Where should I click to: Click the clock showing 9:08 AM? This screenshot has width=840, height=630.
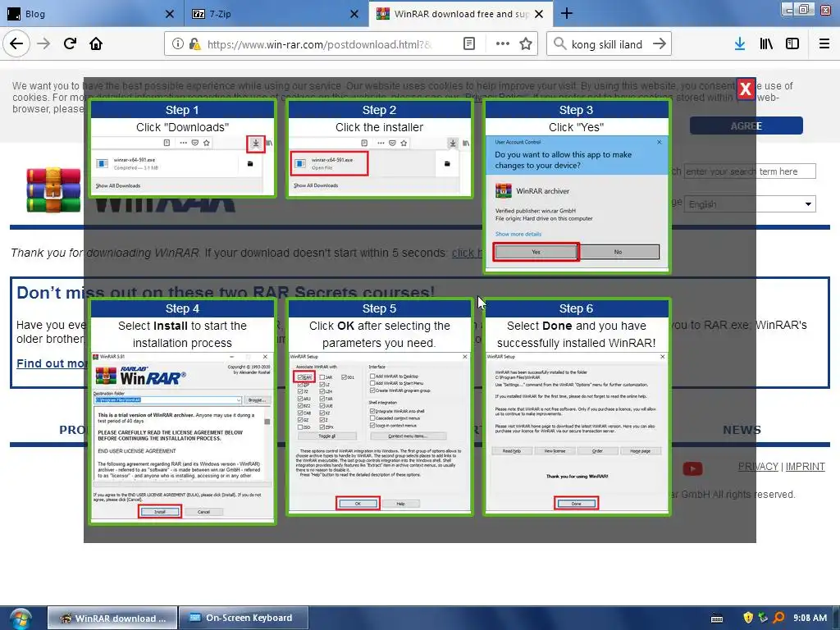[x=810, y=618]
